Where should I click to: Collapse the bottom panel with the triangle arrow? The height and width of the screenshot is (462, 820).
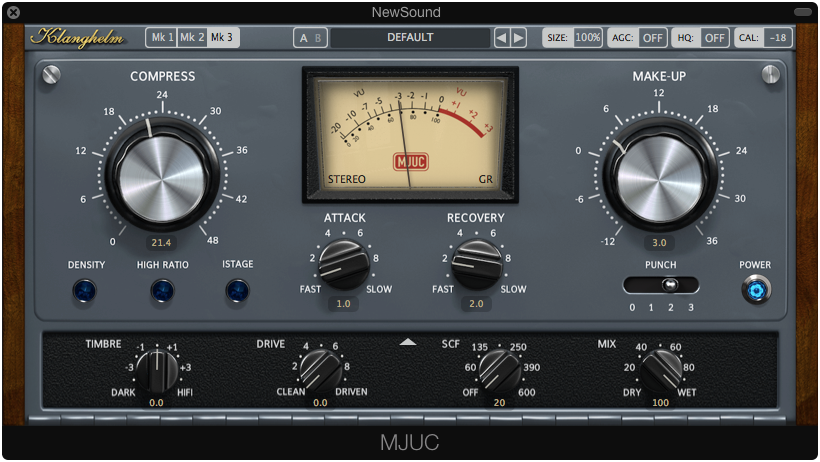point(408,342)
